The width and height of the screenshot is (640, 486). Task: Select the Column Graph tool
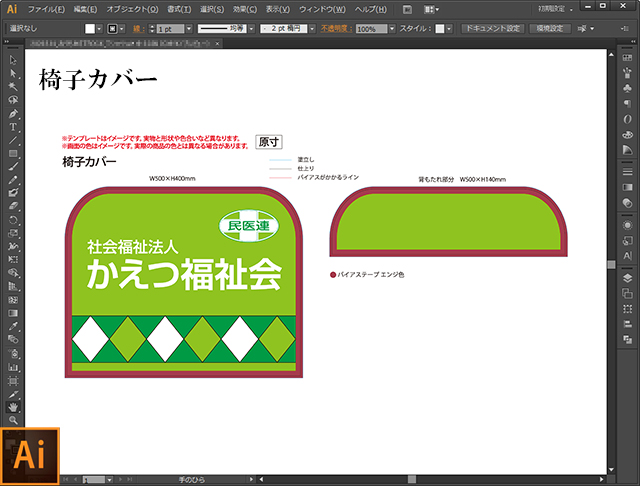coord(13,367)
